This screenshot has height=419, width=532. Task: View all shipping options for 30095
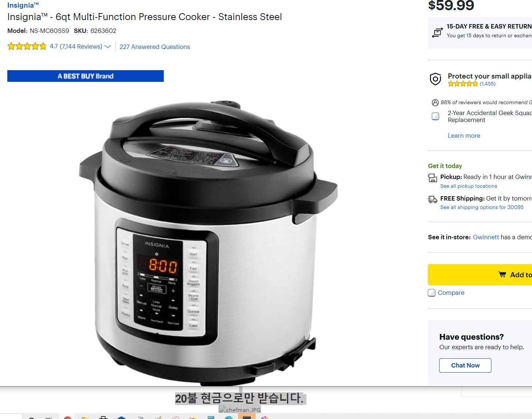tap(482, 207)
